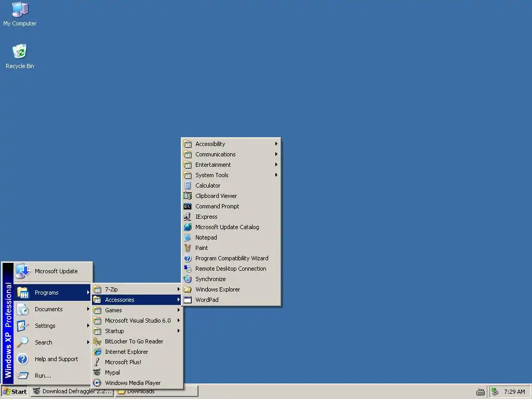Click the Run icon in Start menu

(x=23, y=376)
